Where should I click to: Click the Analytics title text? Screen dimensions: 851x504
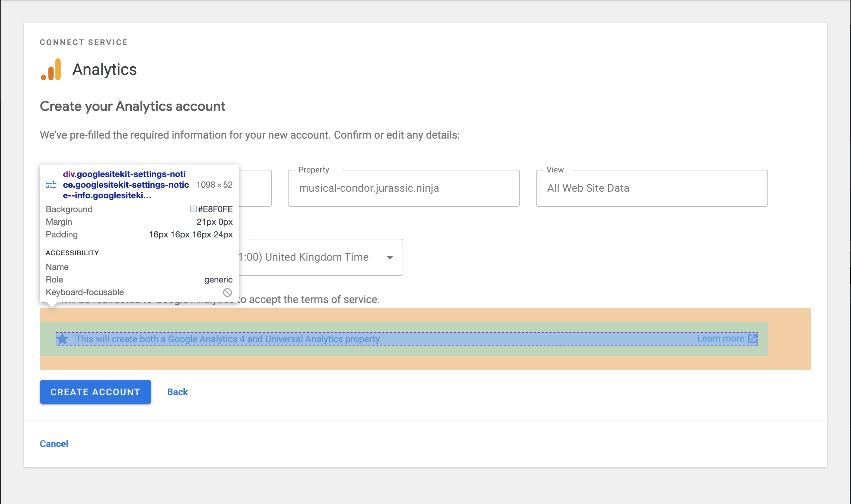click(x=104, y=70)
